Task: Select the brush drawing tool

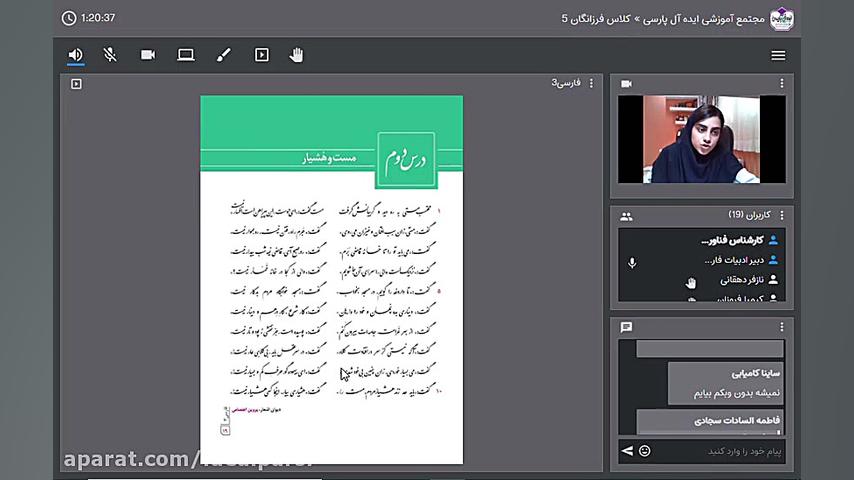Action: pyautogui.click(x=223, y=55)
